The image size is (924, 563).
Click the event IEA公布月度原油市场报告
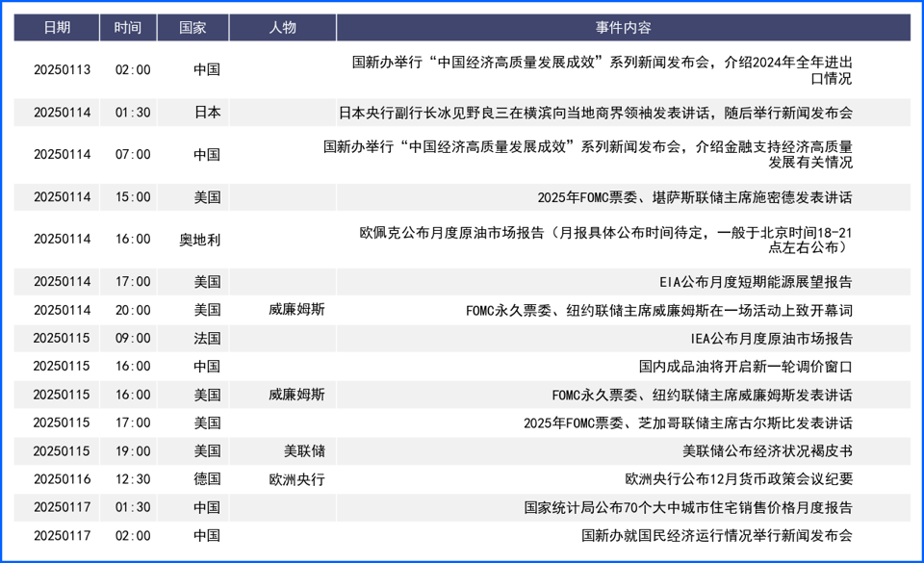coord(771,339)
